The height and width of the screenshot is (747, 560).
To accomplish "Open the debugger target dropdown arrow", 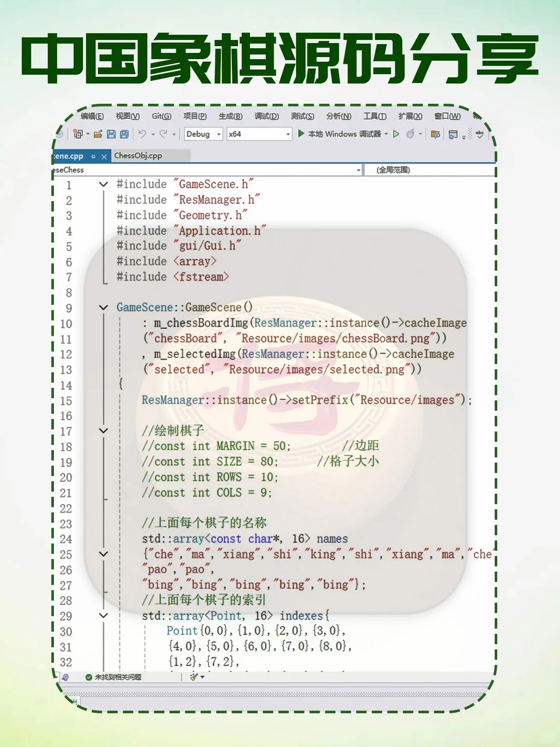I will pos(386,134).
